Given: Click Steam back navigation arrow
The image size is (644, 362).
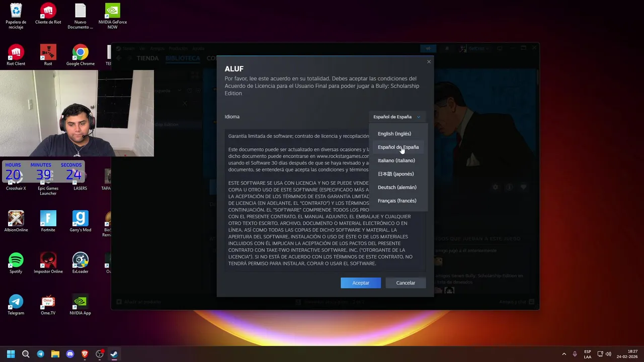Looking at the screenshot, I should point(119,58).
